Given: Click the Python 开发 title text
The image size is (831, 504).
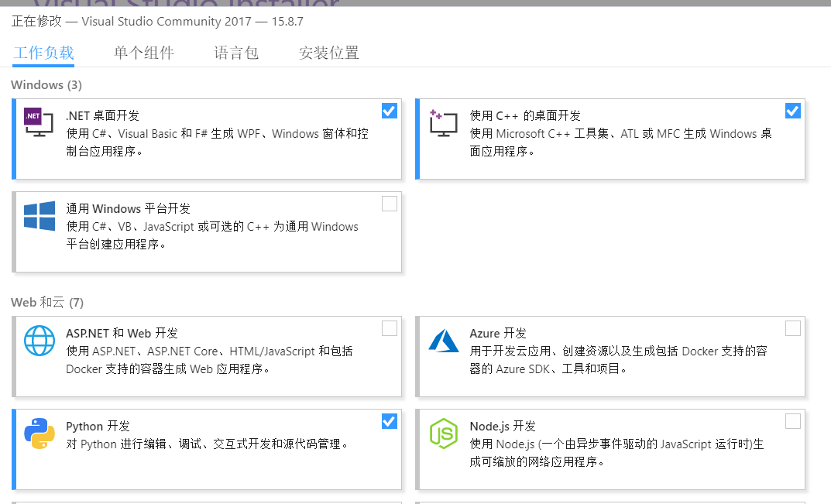Looking at the screenshot, I should point(98,426).
